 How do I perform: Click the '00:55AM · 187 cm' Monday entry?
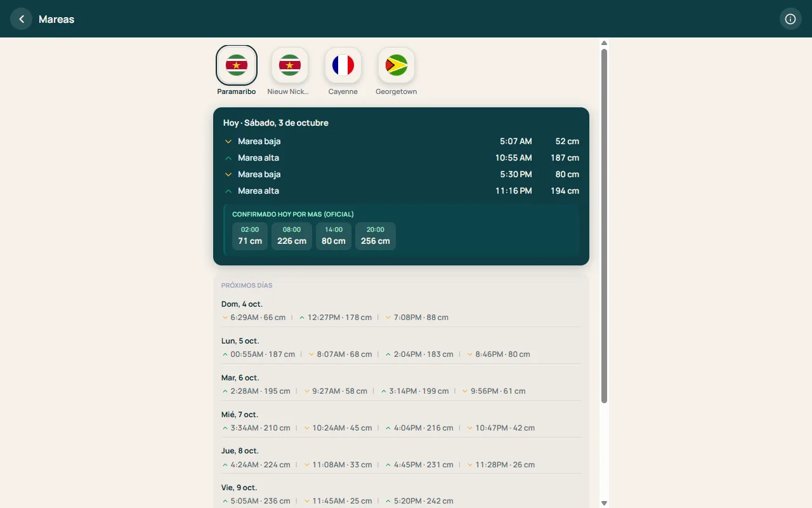[x=258, y=354]
